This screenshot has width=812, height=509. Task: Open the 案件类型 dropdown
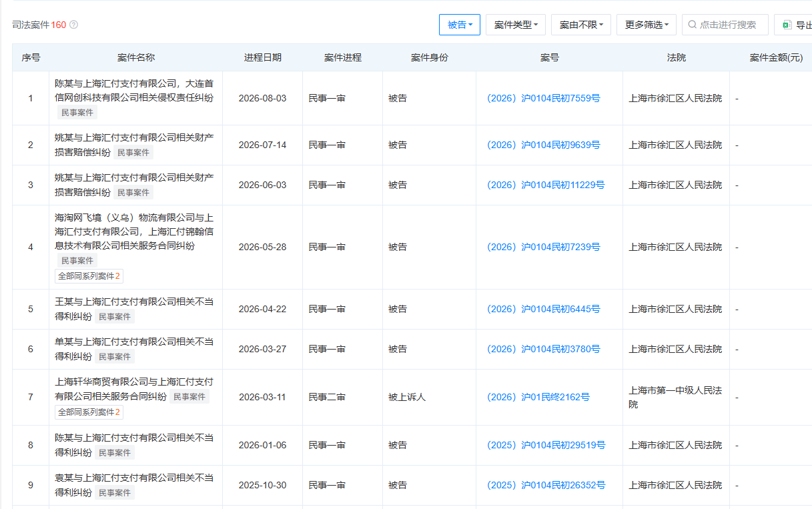(516, 25)
